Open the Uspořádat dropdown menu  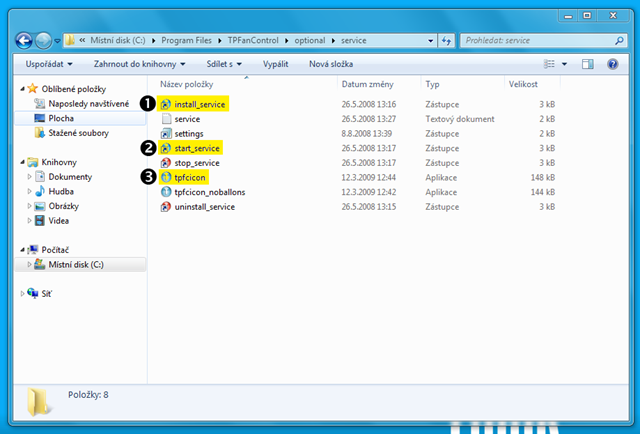[49, 64]
